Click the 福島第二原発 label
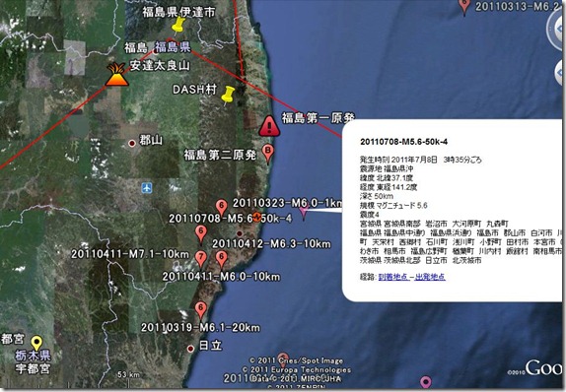The height and width of the screenshot is (392, 566). tap(220, 155)
